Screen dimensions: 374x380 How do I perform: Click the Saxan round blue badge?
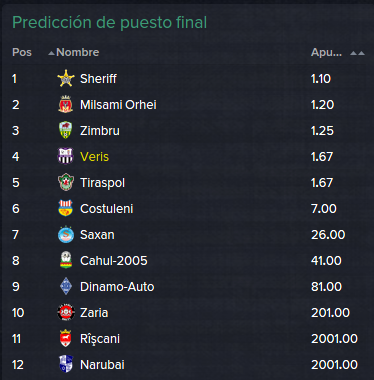coord(65,234)
